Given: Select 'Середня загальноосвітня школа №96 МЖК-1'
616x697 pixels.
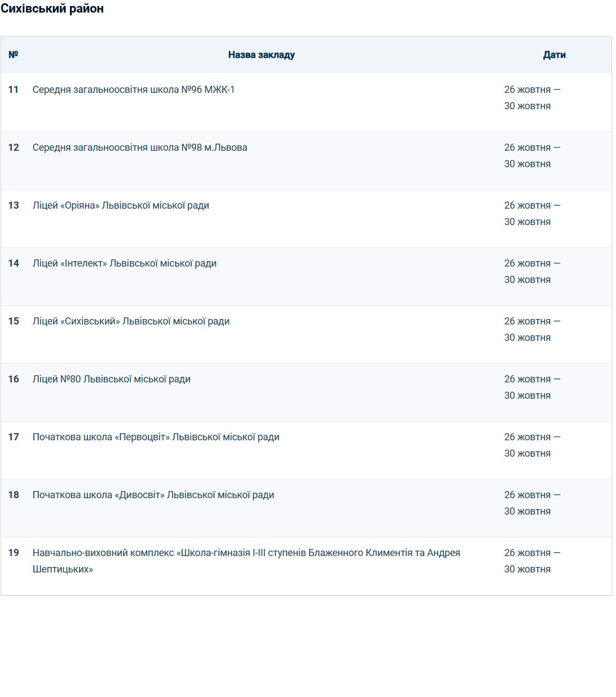Looking at the screenshot, I should pos(134,90).
